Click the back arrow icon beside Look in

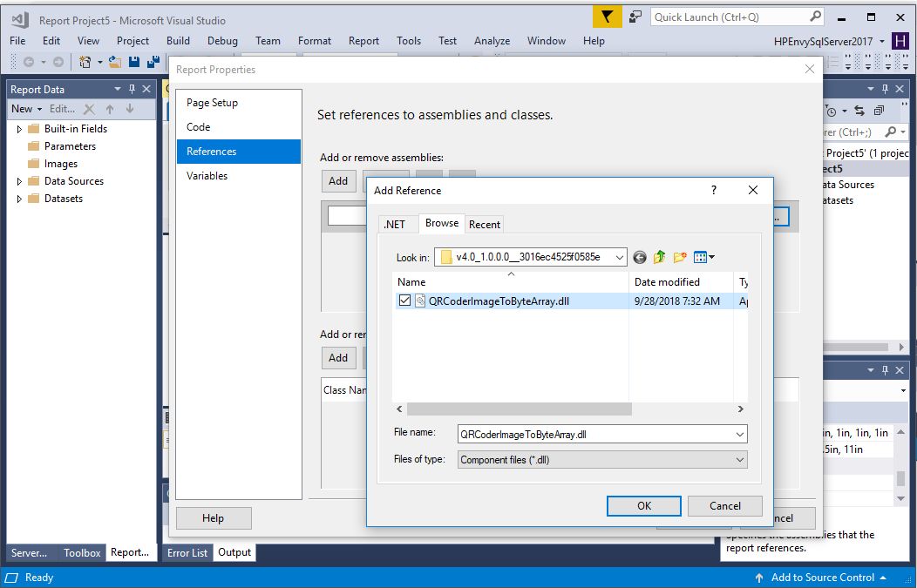640,257
